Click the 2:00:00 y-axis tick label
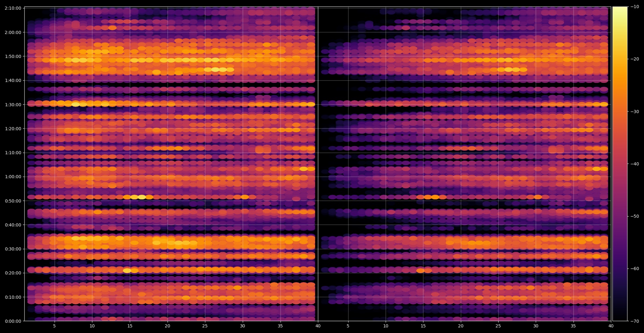The image size is (644, 333). click(13, 32)
